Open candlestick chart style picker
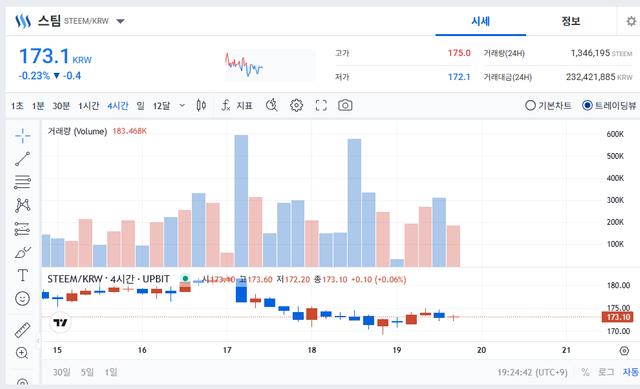Image resolution: width=640 pixels, height=389 pixels. 201,106
